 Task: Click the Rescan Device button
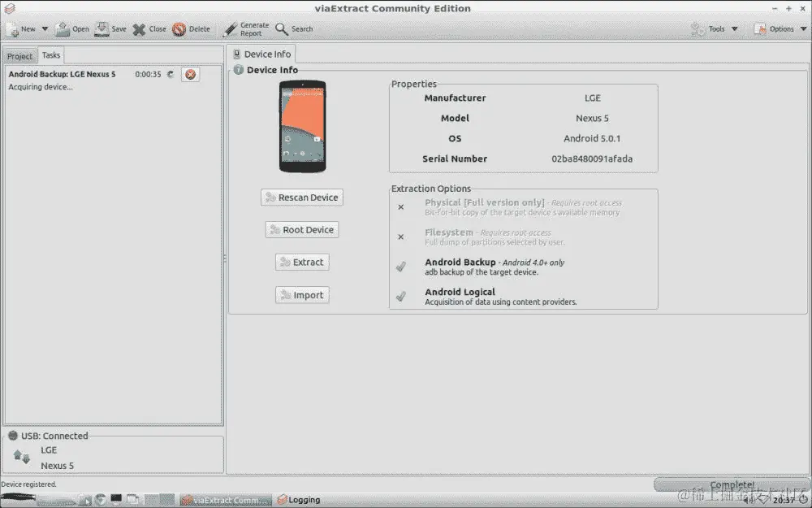tap(302, 198)
